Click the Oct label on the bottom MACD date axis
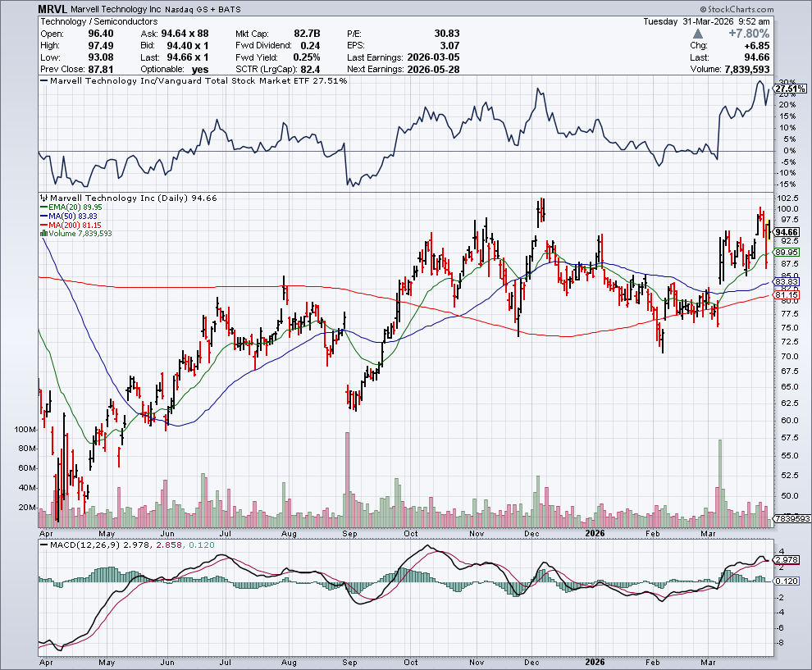 pyautogui.click(x=410, y=658)
